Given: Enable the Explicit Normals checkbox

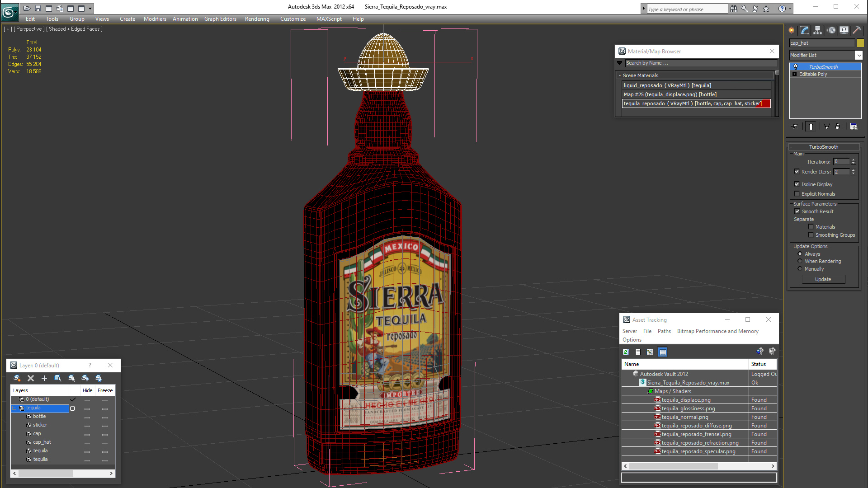Looking at the screenshot, I should tap(797, 194).
